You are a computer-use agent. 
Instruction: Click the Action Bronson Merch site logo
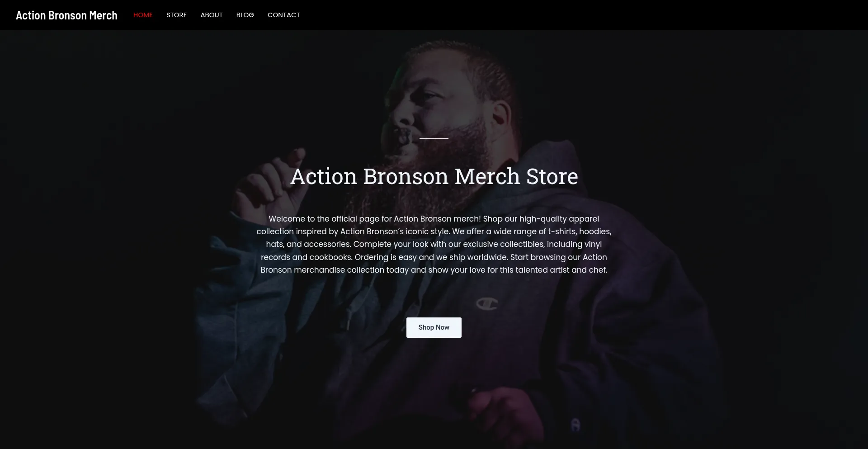tap(66, 15)
